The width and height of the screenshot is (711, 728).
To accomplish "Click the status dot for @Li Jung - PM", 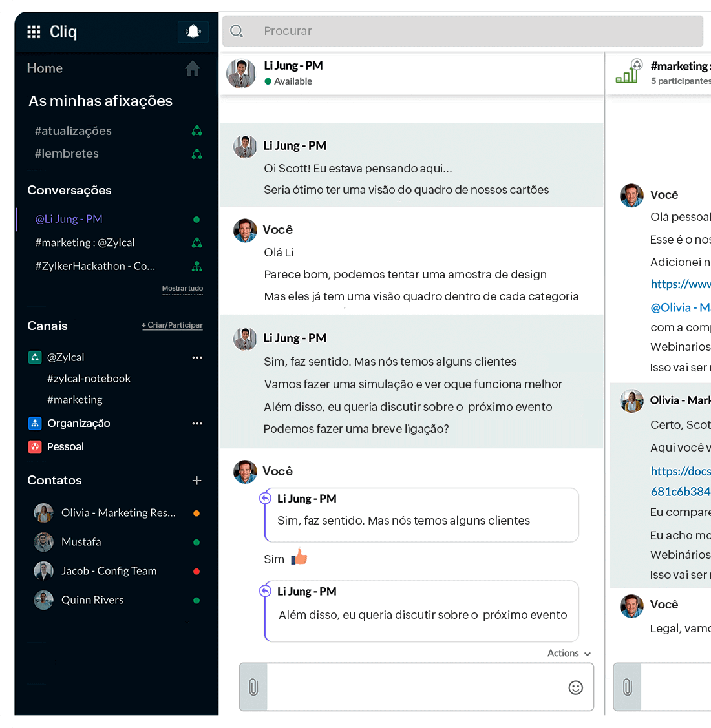I will pos(196,220).
